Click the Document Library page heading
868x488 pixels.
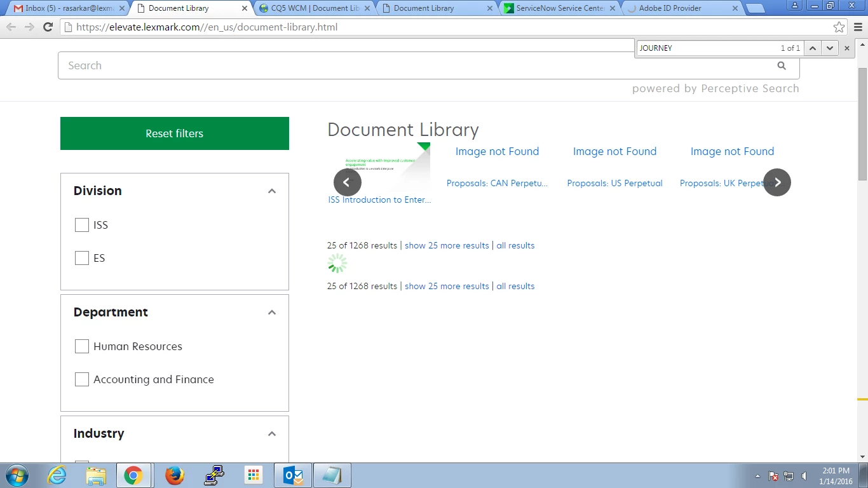[x=403, y=130]
